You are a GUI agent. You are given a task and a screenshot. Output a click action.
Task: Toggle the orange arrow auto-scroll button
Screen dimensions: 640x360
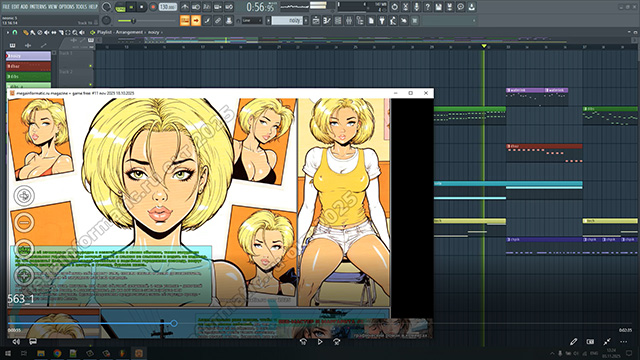(x=196, y=20)
